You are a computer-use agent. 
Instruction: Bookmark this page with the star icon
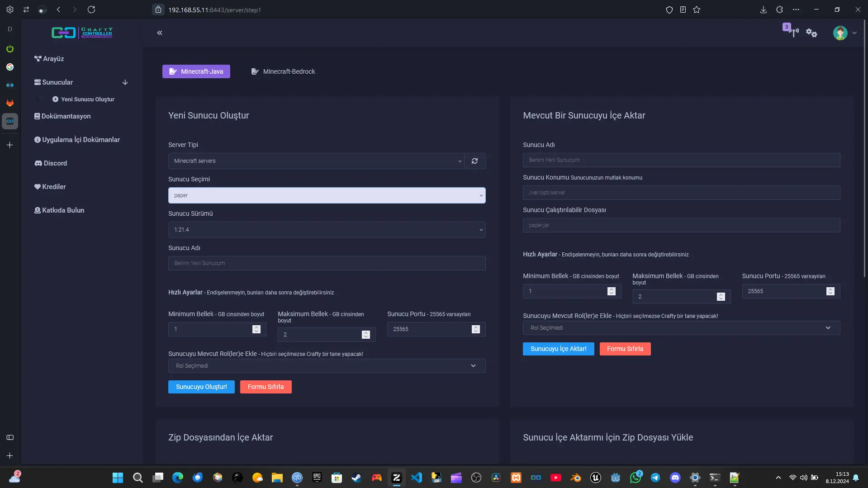(697, 9)
